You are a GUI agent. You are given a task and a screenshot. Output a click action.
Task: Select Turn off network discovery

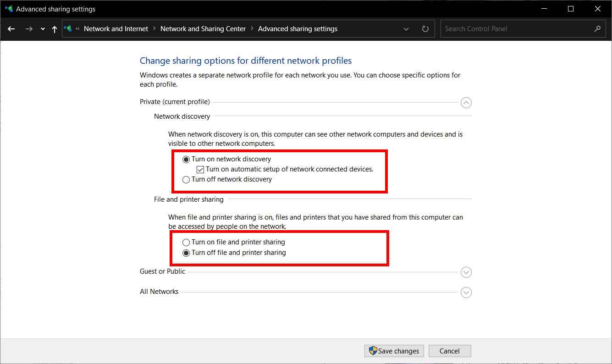tap(227, 179)
